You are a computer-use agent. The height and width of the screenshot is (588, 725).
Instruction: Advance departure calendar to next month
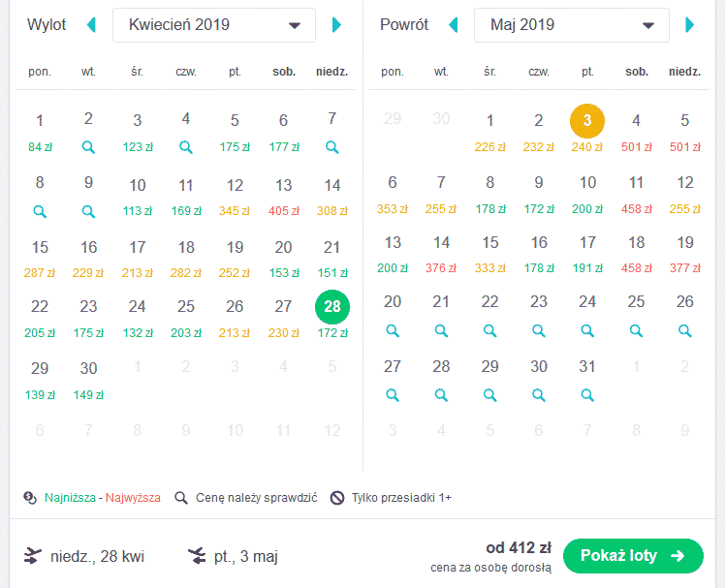tap(337, 25)
